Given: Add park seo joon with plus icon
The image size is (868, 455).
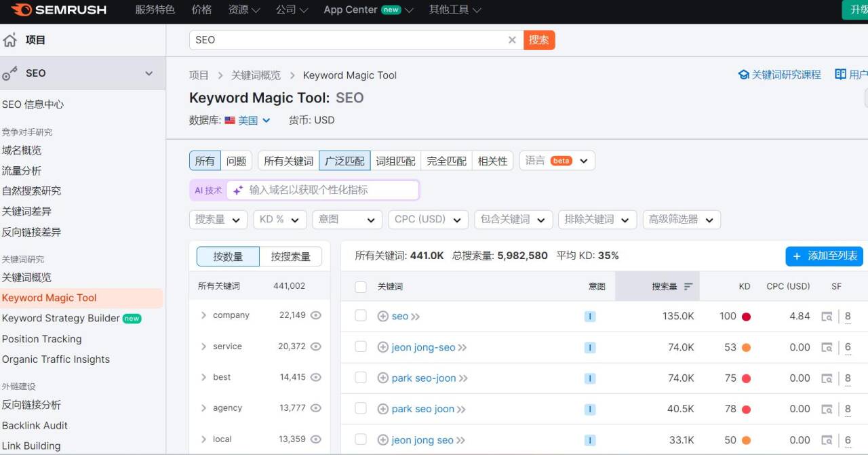Looking at the screenshot, I should click(382, 409).
